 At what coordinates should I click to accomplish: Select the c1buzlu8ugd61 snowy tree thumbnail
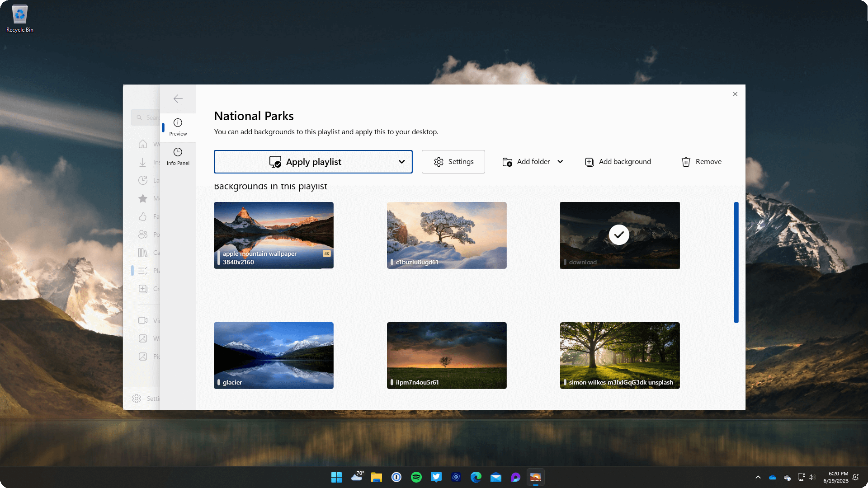447,235
